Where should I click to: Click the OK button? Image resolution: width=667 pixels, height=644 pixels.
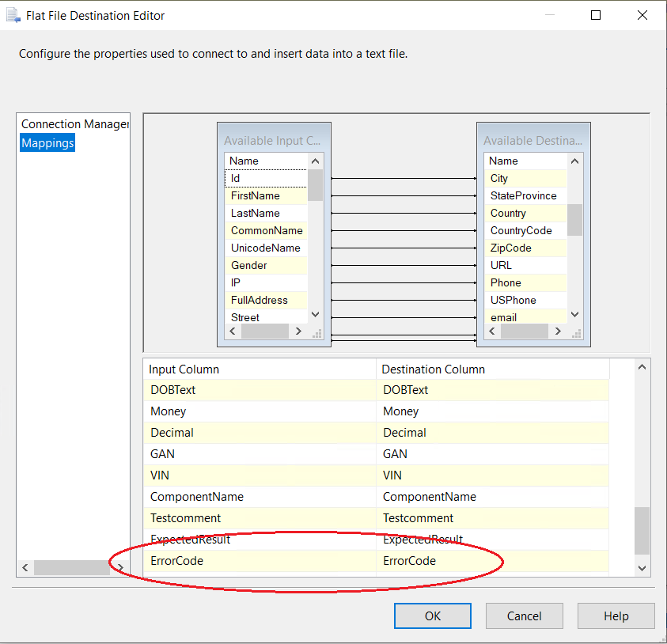433,616
